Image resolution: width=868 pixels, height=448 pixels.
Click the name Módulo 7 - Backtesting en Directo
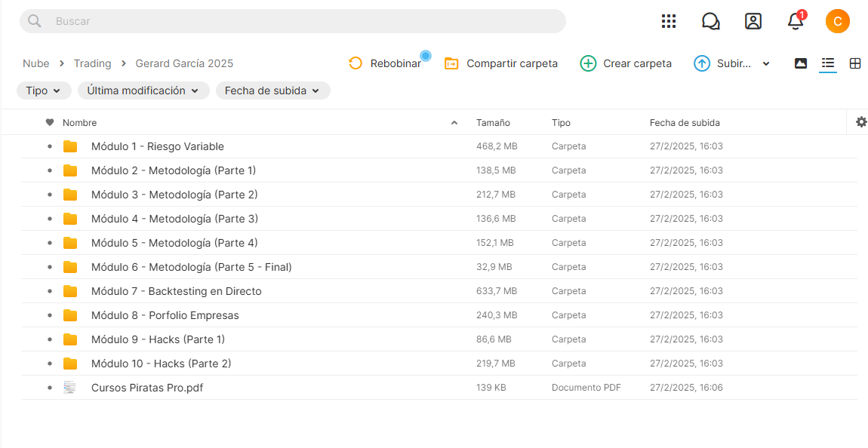(x=177, y=291)
